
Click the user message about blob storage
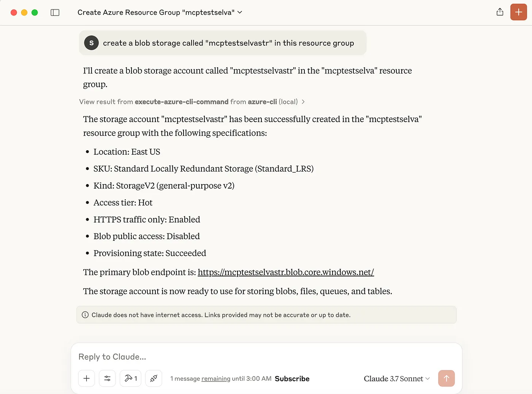228,43
